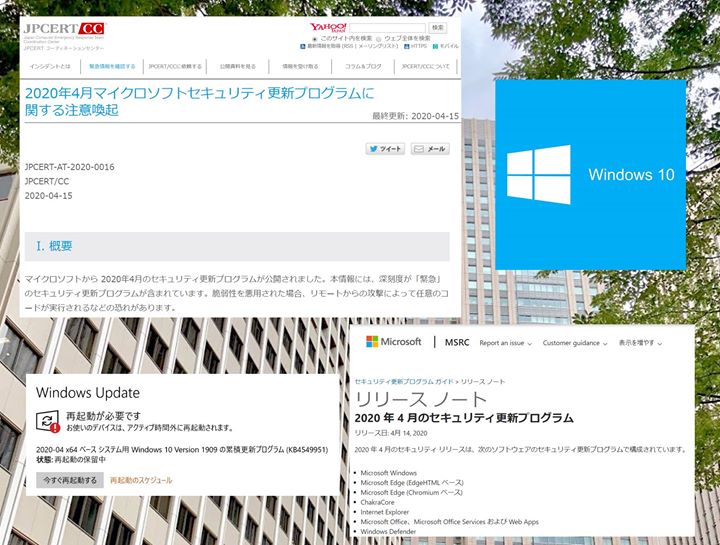The image size is (720, 545).
Task: Click the Windows Update heading
Action: [x=88, y=393]
